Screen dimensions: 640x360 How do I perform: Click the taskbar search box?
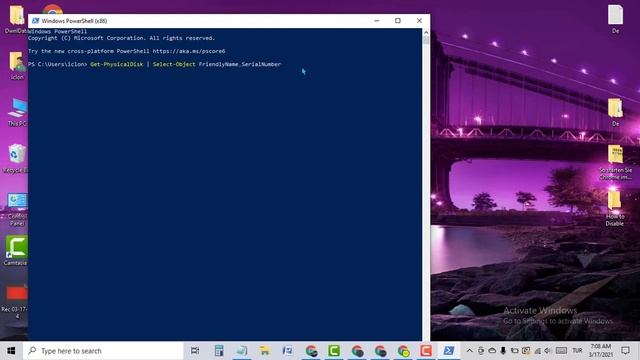103,351
